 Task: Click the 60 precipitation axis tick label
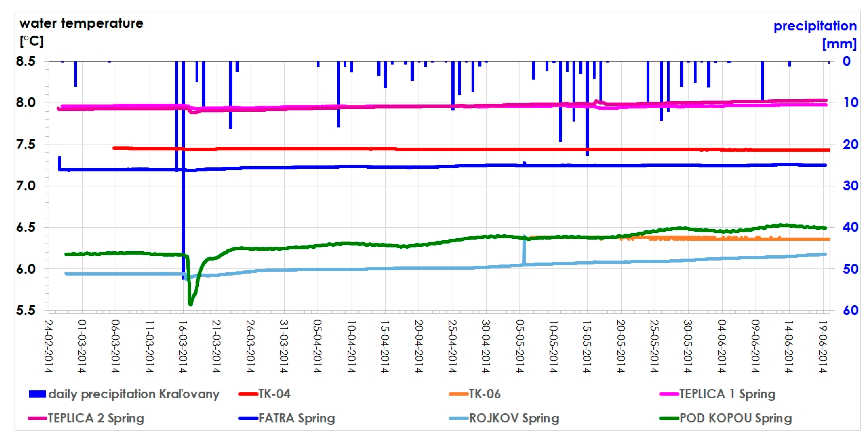(851, 310)
